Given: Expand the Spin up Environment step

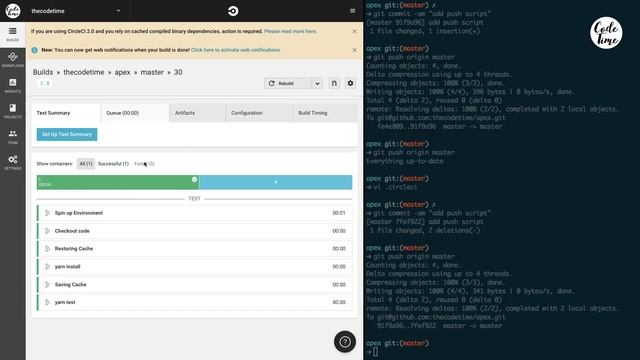Looking at the screenshot, I should pyautogui.click(x=195, y=213).
